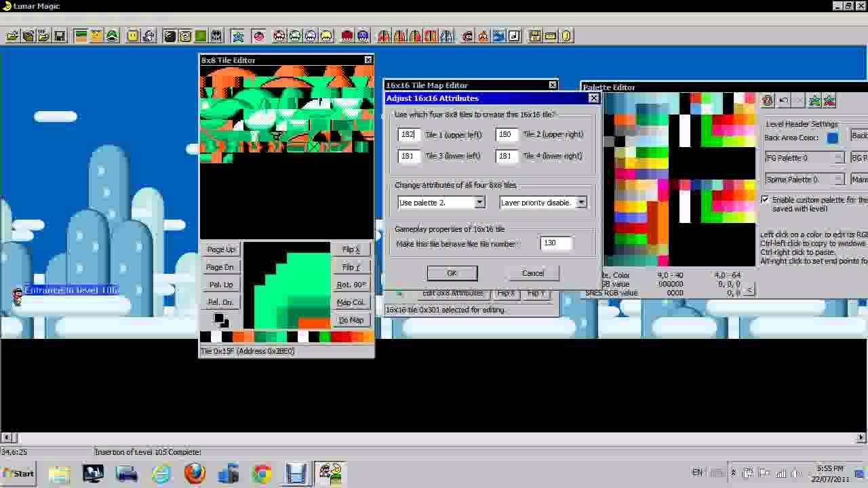Click Page Dn in 8x8 Tile Editor
868x488 pixels.
220,267
